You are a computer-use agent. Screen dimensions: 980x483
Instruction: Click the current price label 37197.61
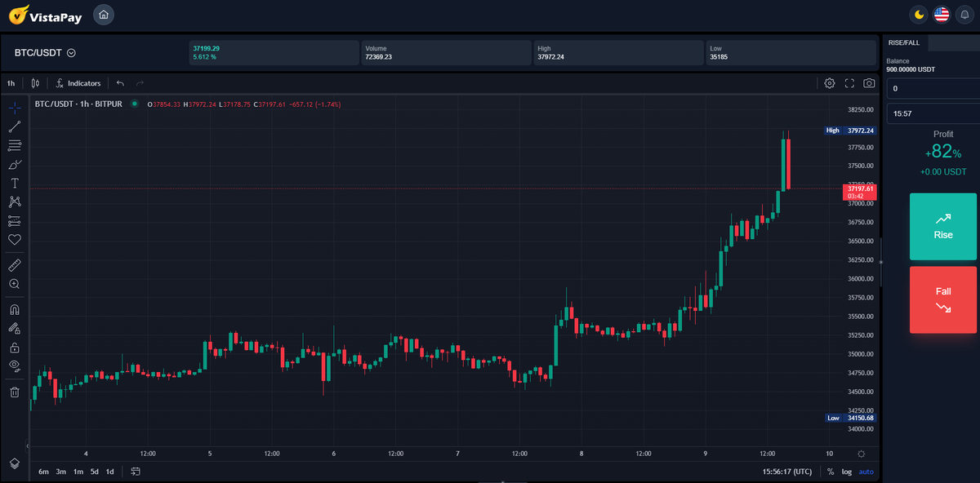(x=860, y=192)
